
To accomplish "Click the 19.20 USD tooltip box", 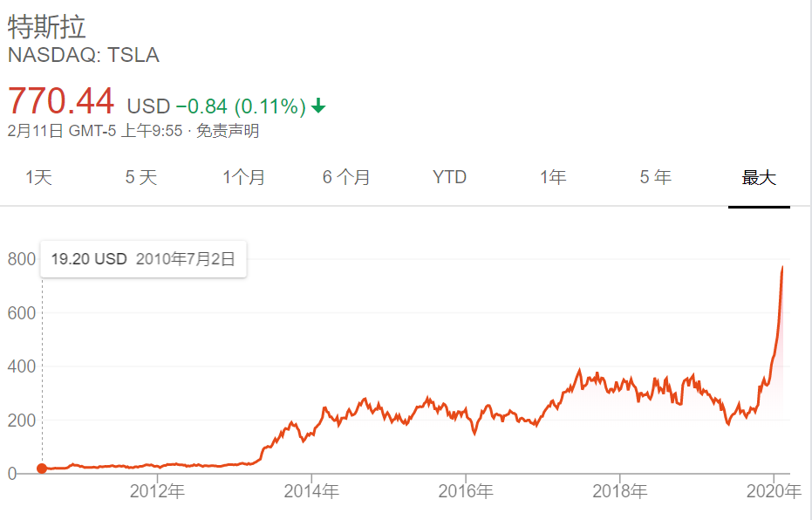I will tap(144, 259).
